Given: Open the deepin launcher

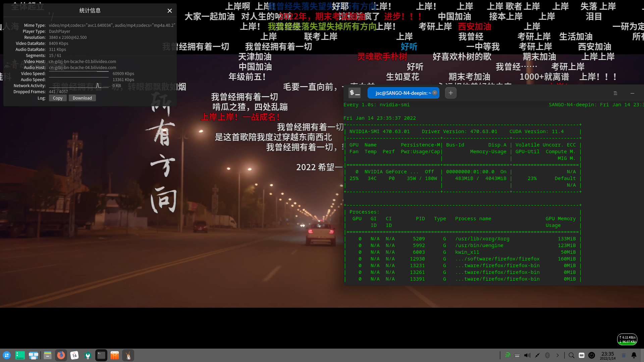Looking at the screenshot, I should click(7, 355).
